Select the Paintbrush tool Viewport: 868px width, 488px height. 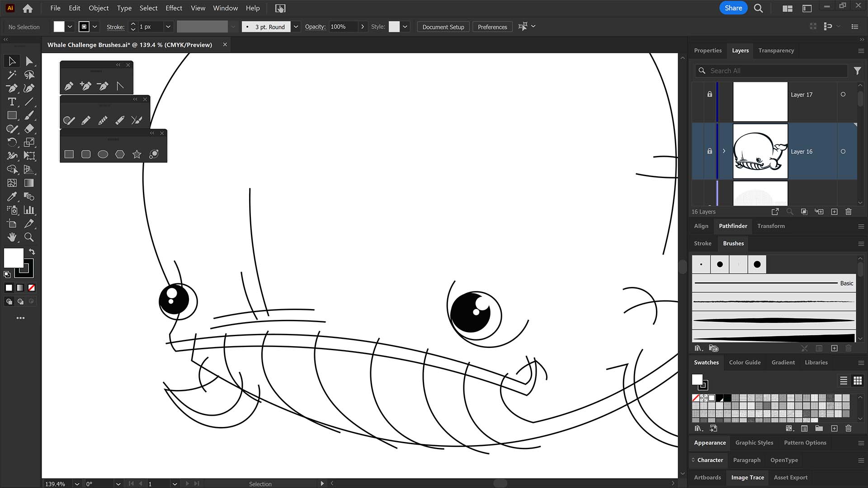(29, 115)
